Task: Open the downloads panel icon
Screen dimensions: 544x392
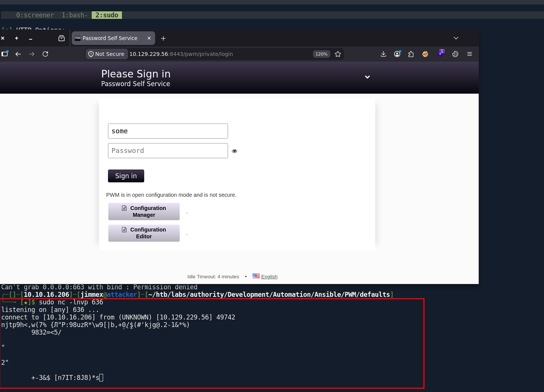Action: (x=383, y=54)
